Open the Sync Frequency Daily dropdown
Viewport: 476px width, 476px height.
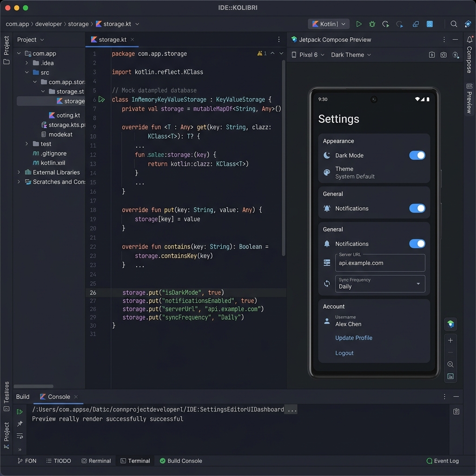pos(380,284)
